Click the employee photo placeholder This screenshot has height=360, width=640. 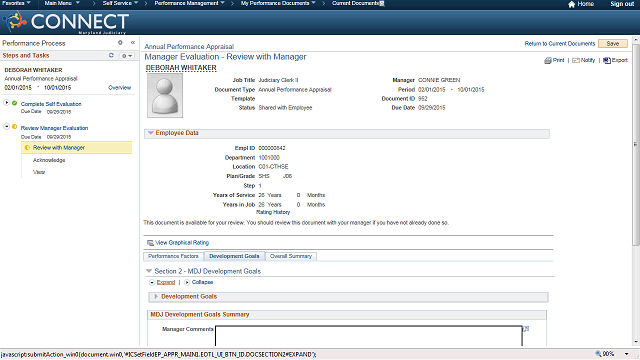coord(165,96)
